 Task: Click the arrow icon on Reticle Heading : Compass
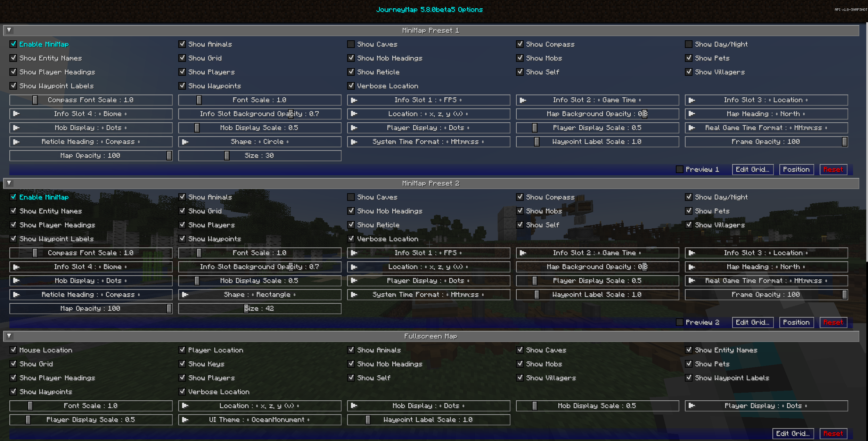pyautogui.click(x=16, y=141)
